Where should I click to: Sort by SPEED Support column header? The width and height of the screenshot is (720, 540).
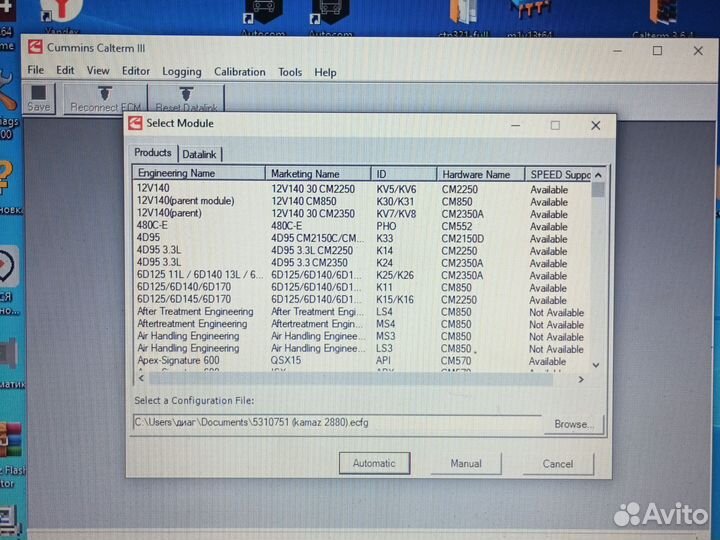pyautogui.click(x=558, y=174)
